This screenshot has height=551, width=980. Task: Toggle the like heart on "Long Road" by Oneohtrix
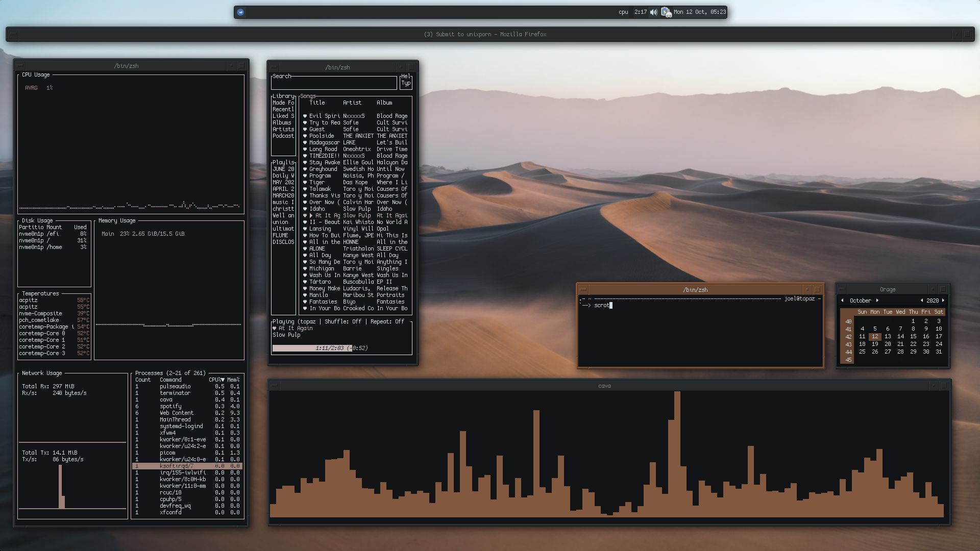point(304,149)
